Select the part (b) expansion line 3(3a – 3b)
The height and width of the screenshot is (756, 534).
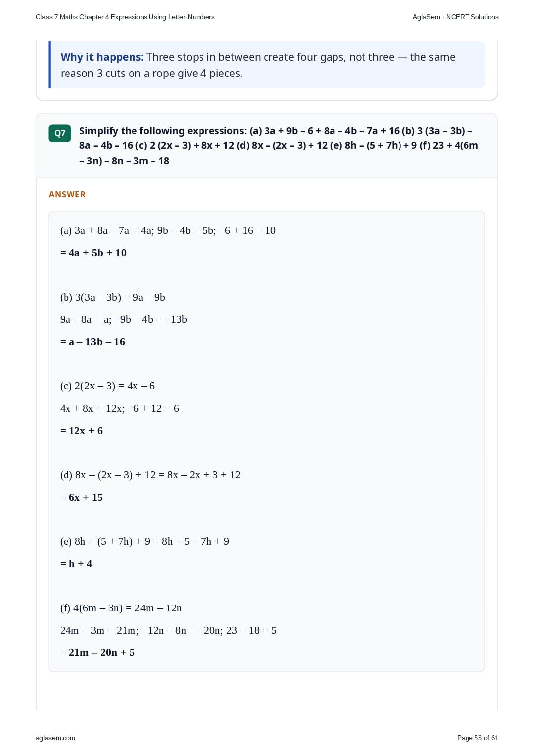pos(113,297)
